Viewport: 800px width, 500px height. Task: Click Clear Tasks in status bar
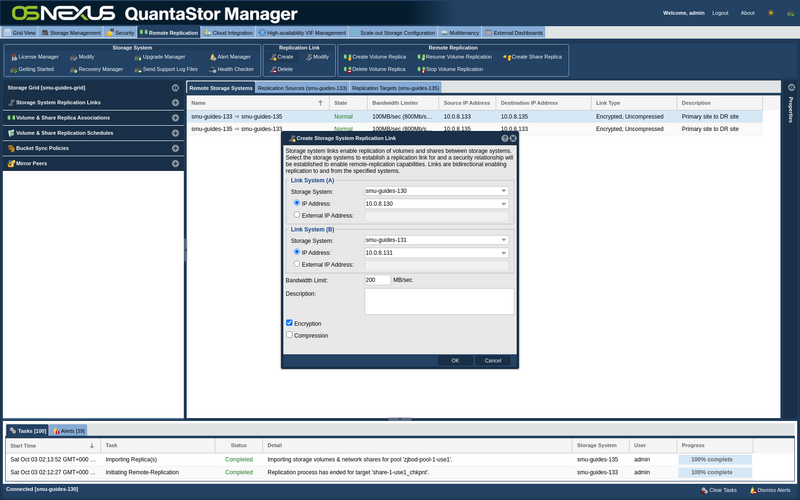point(719,490)
